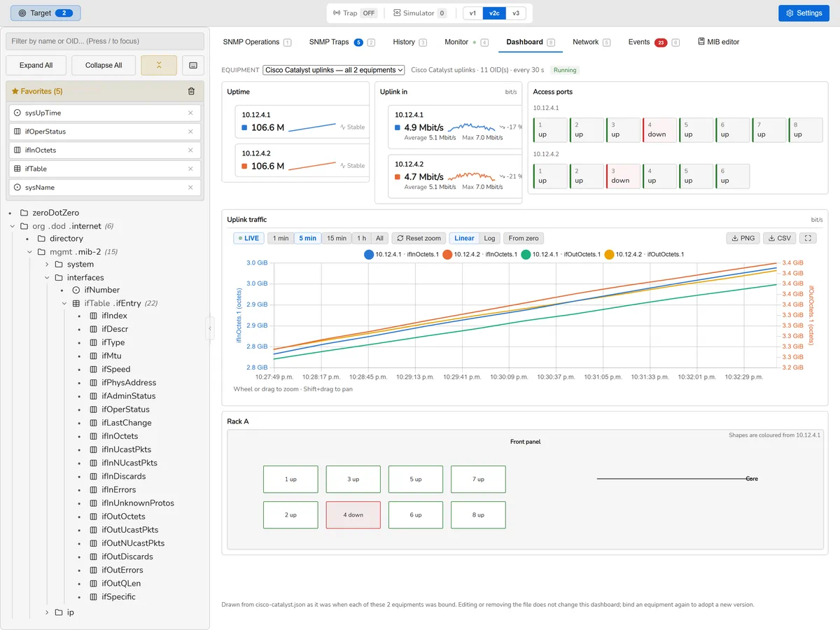Viewport: 840px width, 630px height.
Task: Focus the Filter by name or OID field
Action: tap(105, 41)
